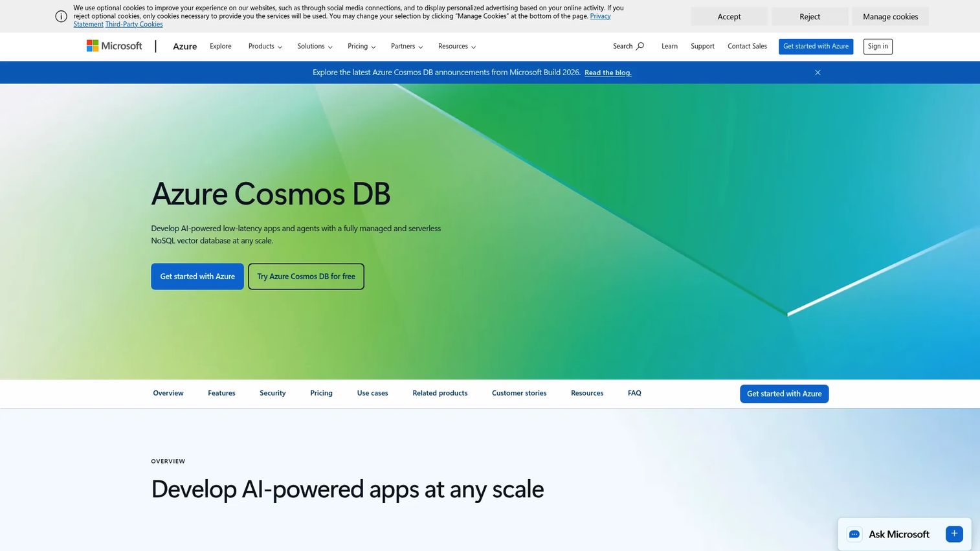Image resolution: width=980 pixels, height=551 pixels.
Task: Click the cookie notice info icon
Action: tap(61, 16)
